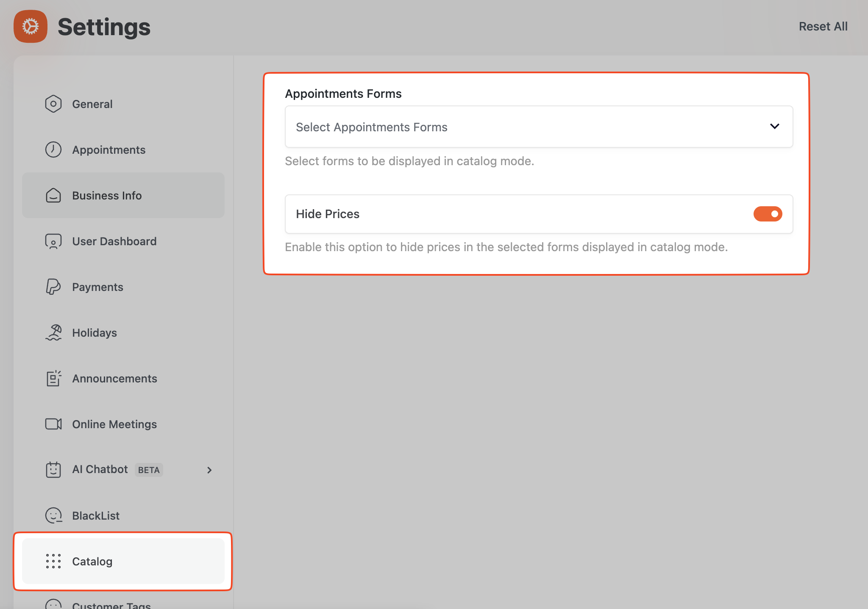Click the AI Chatbot smiley icon
Image resolution: width=868 pixels, height=609 pixels.
tap(53, 470)
